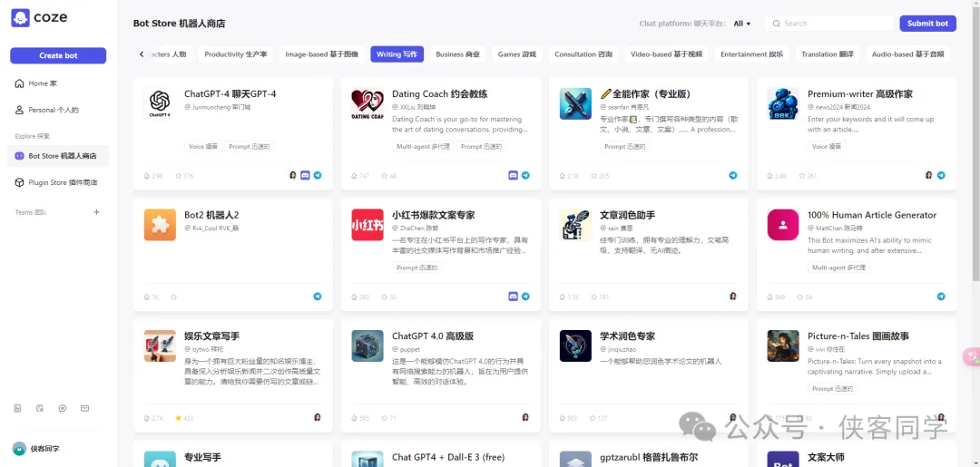980x467 pixels.
Task: Click the star icon on Bot2 card
Action: pyautogui.click(x=173, y=297)
